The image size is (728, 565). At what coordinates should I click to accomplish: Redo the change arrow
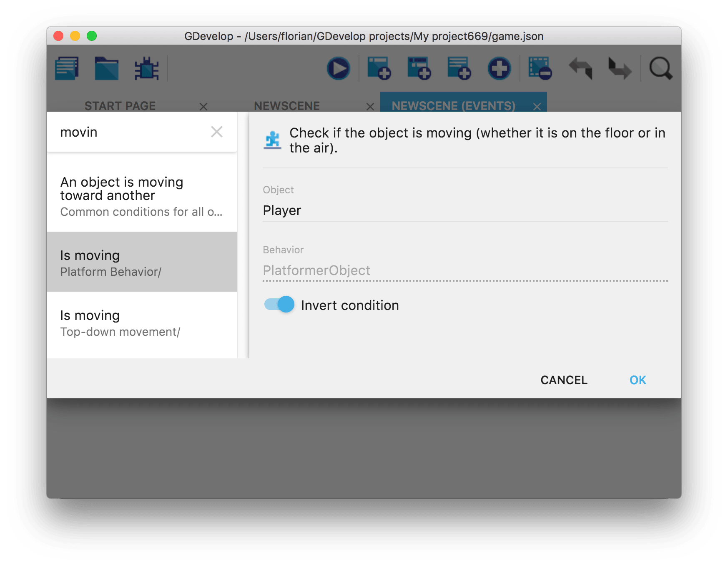(620, 68)
